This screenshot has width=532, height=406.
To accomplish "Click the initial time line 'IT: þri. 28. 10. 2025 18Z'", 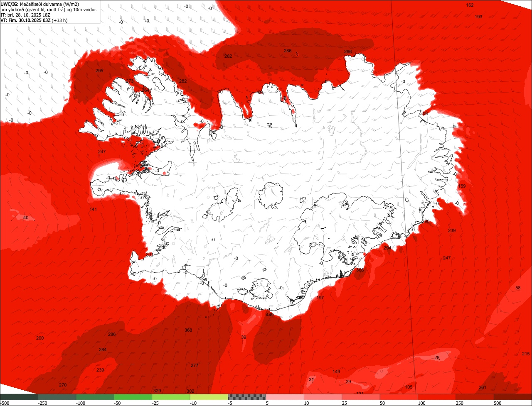I will [x=26, y=15].
